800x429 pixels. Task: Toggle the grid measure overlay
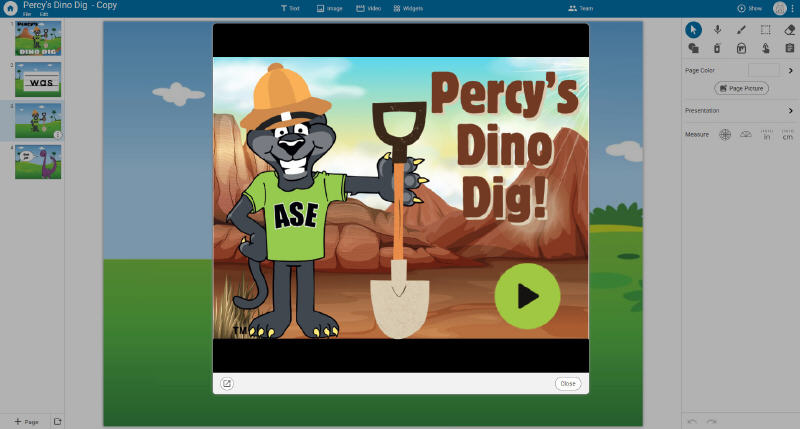[724, 135]
